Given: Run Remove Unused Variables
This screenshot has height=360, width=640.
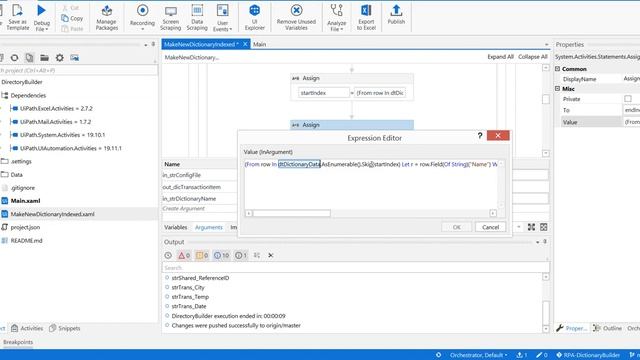Looking at the screenshot, I should point(296,18).
